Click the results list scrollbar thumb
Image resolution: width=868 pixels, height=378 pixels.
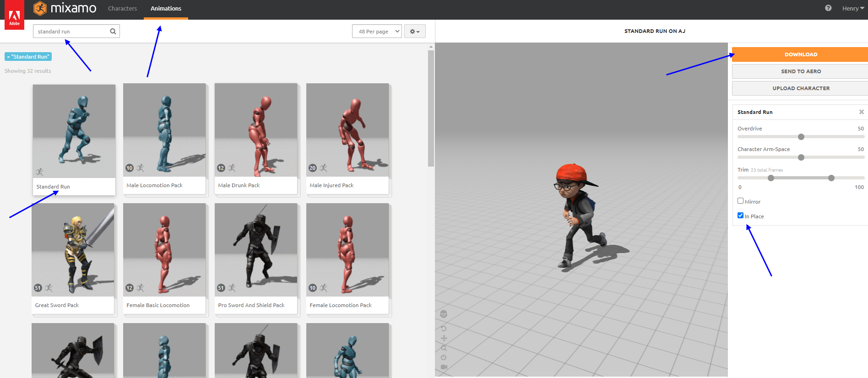tap(431, 108)
